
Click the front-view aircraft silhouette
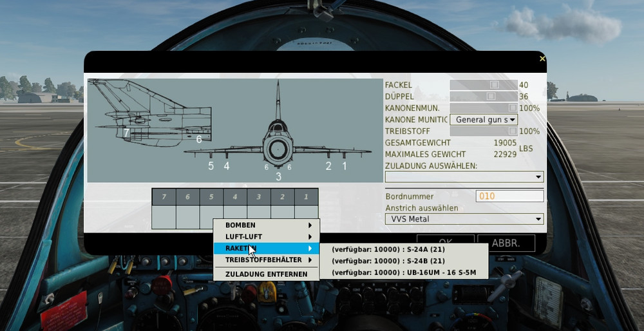click(x=278, y=126)
